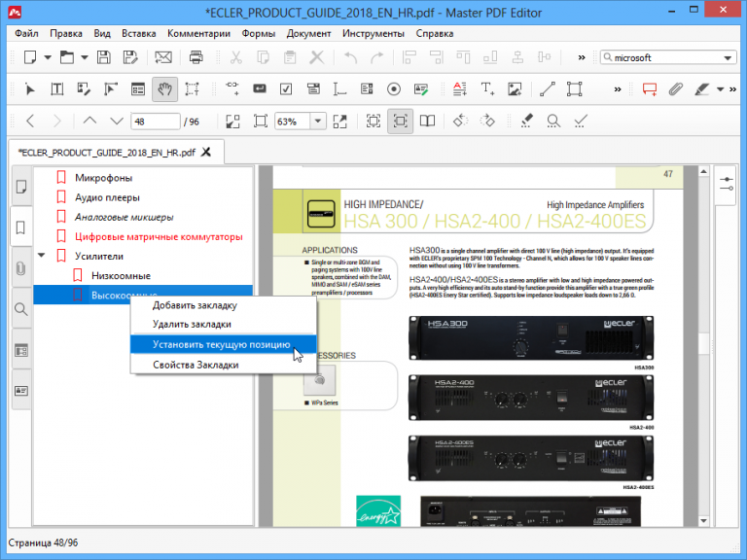
Task: Open the Вид menu
Action: [x=102, y=33]
